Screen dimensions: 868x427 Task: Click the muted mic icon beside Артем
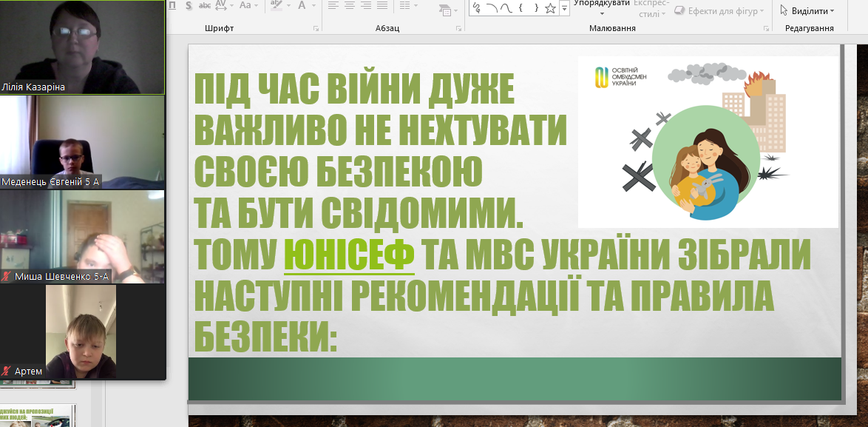tap(6, 371)
